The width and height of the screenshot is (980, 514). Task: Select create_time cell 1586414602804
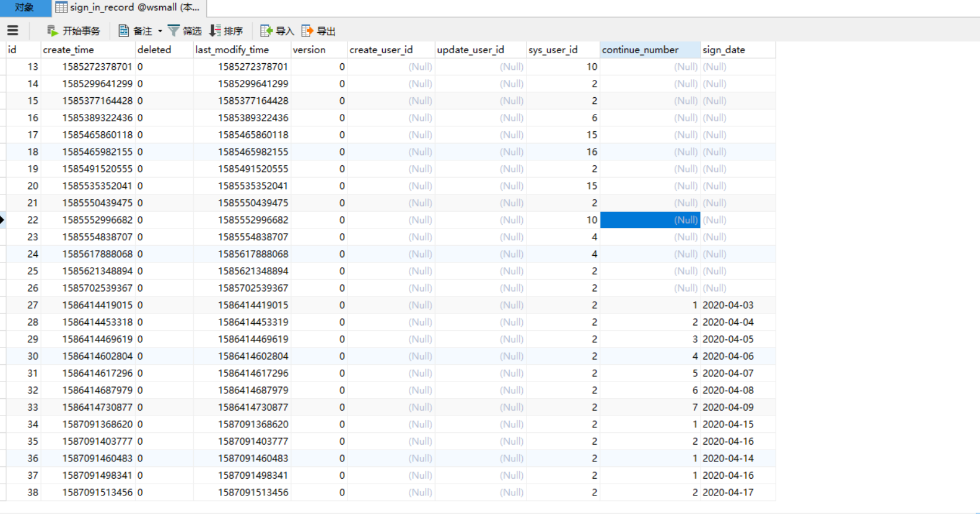point(88,356)
